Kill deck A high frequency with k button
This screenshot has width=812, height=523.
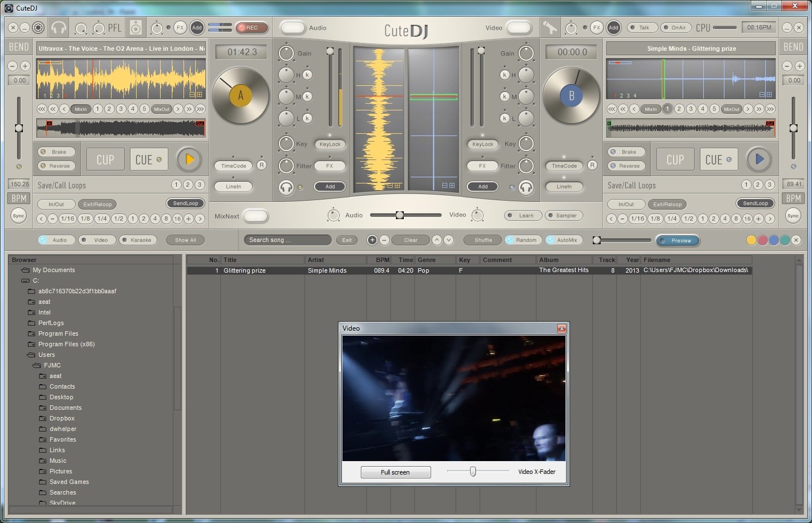pyautogui.click(x=307, y=75)
